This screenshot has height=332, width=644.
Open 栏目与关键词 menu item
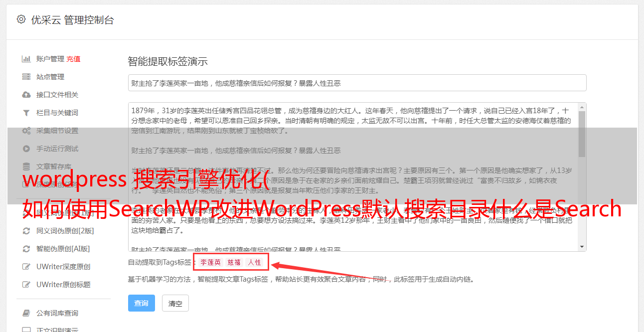pyautogui.click(x=57, y=113)
